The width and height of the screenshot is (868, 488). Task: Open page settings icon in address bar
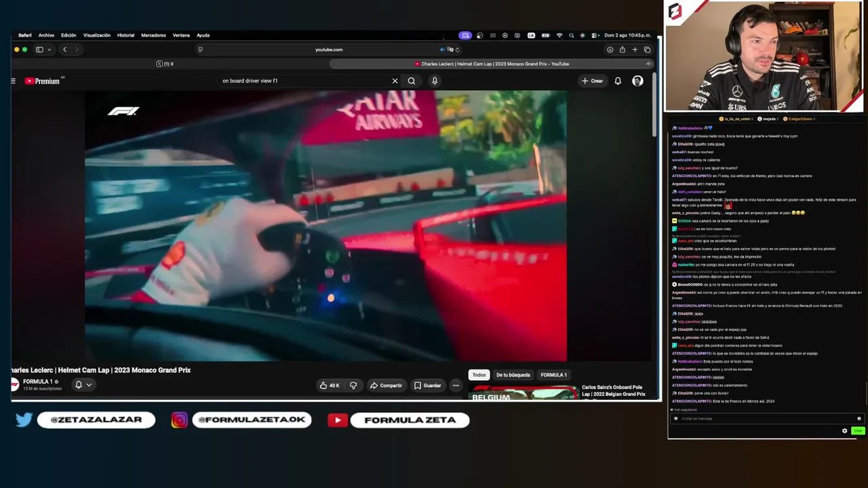click(200, 49)
